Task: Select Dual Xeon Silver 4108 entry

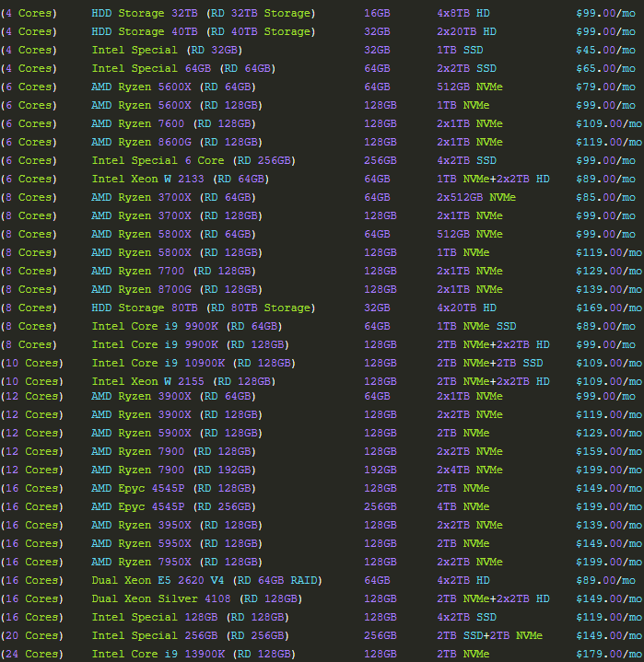Action: pos(196,599)
